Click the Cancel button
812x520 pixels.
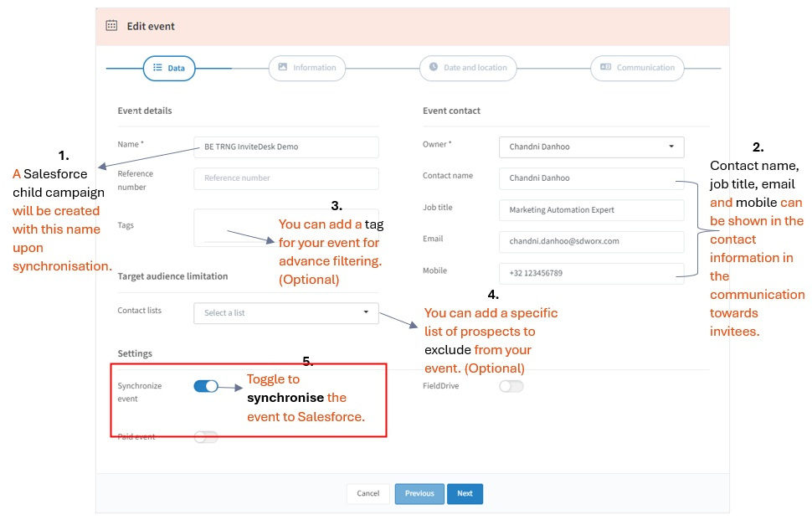[368, 493]
